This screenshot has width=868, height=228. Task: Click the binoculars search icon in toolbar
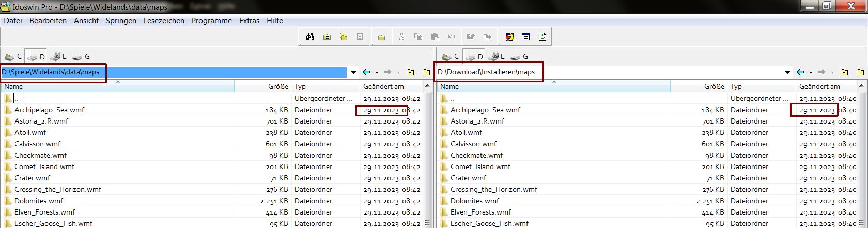[x=311, y=37]
